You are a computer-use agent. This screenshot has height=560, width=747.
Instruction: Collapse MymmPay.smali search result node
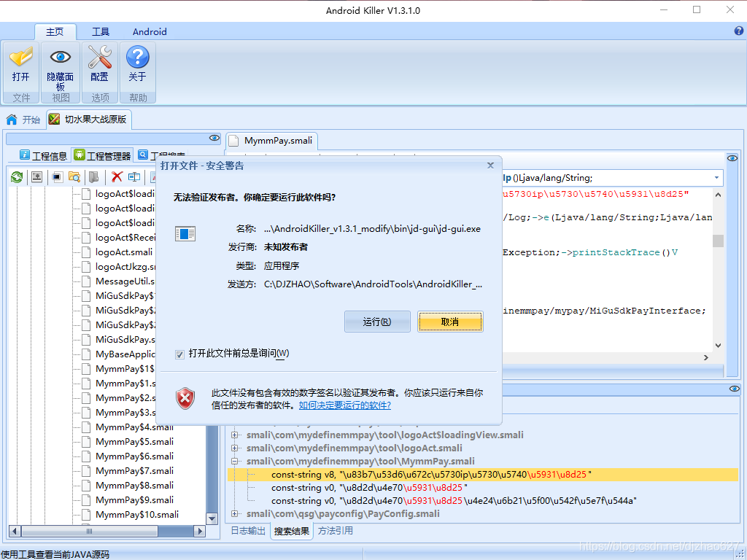click(234, 461)
